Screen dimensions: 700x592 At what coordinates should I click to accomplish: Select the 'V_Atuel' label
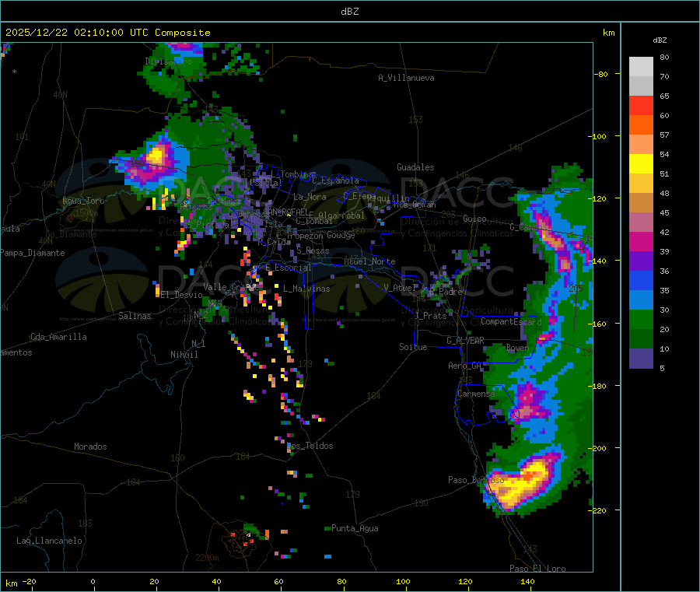(x=401, y=288)
